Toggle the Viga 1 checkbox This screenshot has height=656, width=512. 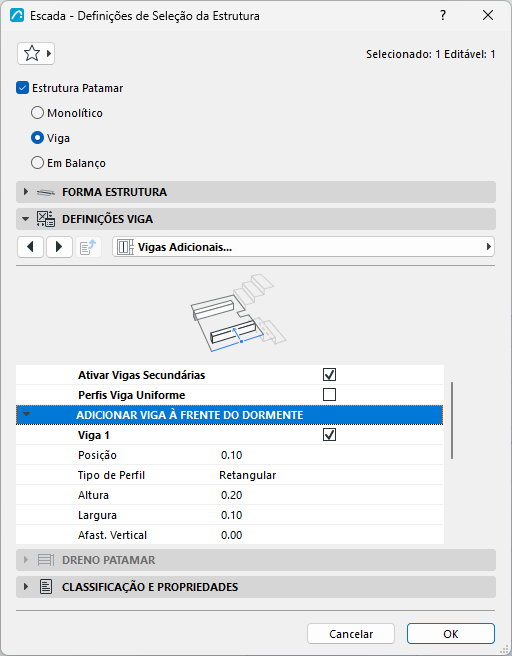[329, 435]
